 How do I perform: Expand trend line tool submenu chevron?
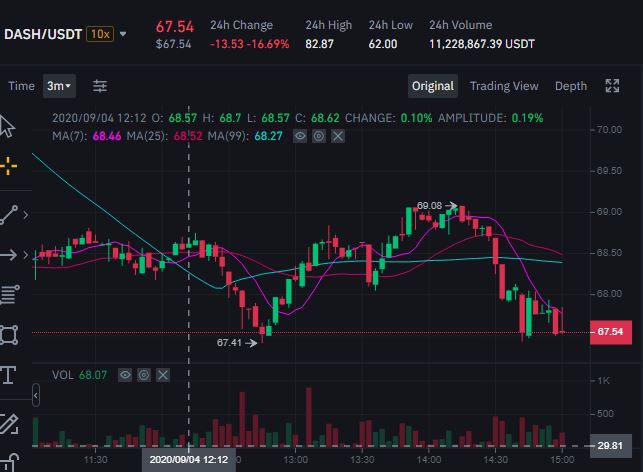(x=26, y=215)
